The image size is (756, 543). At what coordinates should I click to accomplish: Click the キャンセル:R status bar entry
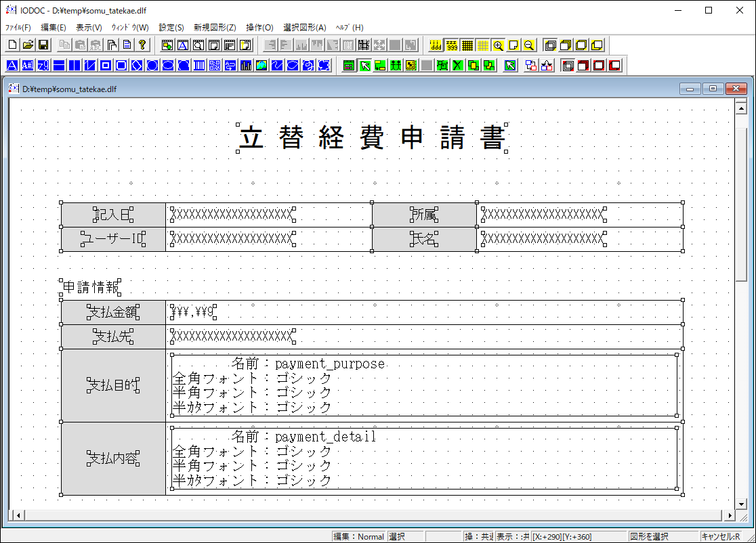point(721,537)
